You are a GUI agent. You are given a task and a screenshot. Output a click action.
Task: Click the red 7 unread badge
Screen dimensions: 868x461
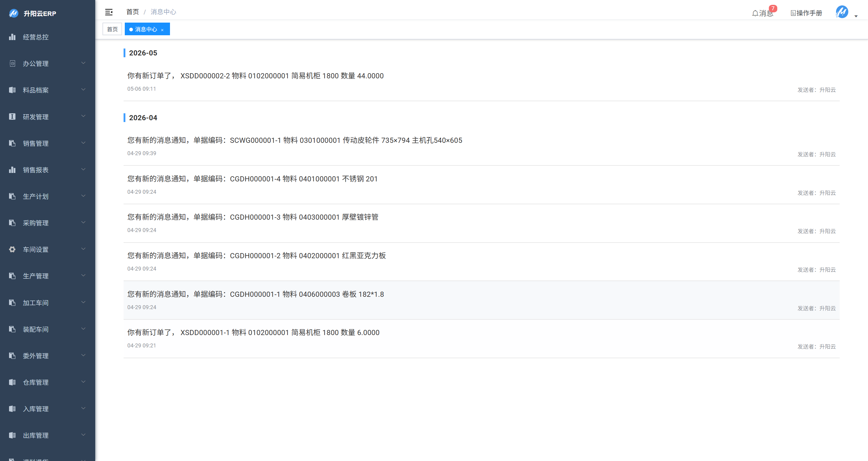pyautogui.click(x=773, y=8)
